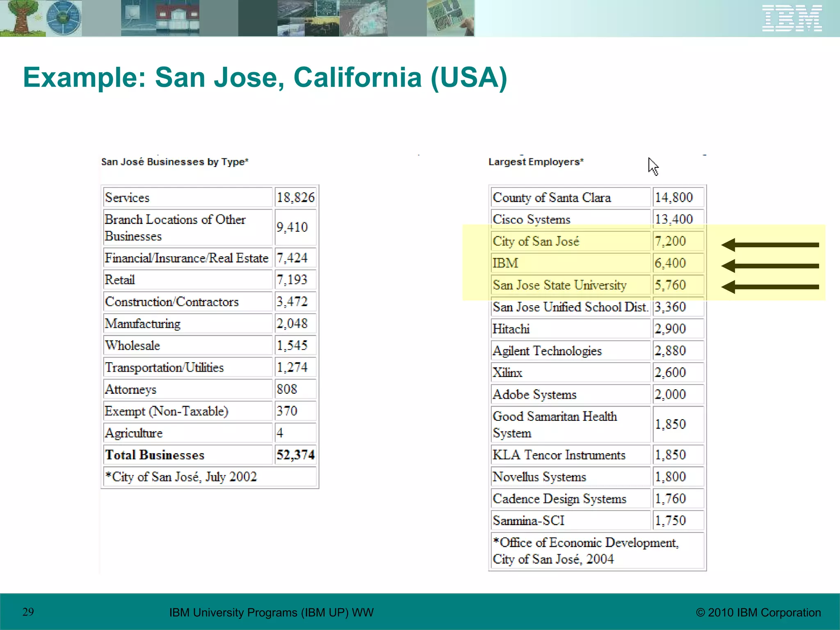Select 'Novellus Systems' cell
The image size is (840, 630).
[x=571, y=477]
